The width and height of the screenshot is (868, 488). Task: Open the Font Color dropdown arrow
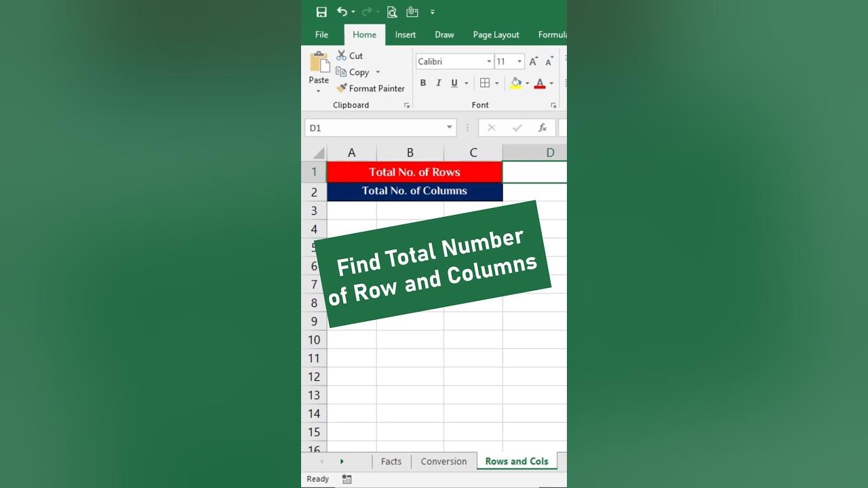(x=551, y=83)
